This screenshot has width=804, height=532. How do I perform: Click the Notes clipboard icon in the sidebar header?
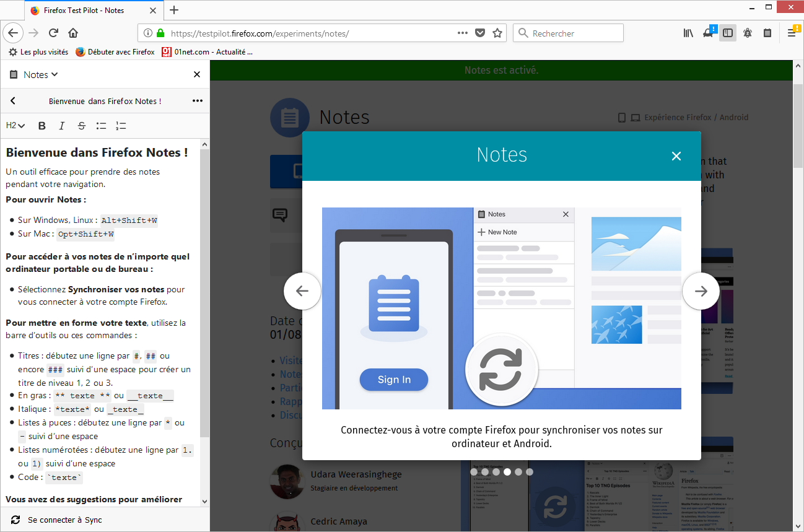[x=14, y=74]
